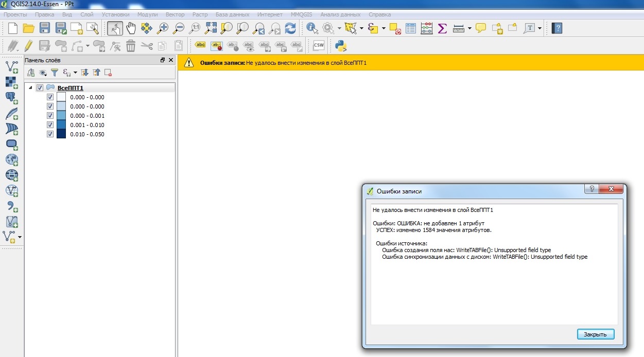Viewport: 644px width, 357px height.
Task: Click Pan Map to Selection icon
Action: pyautogui.click(x=147, y=28)
